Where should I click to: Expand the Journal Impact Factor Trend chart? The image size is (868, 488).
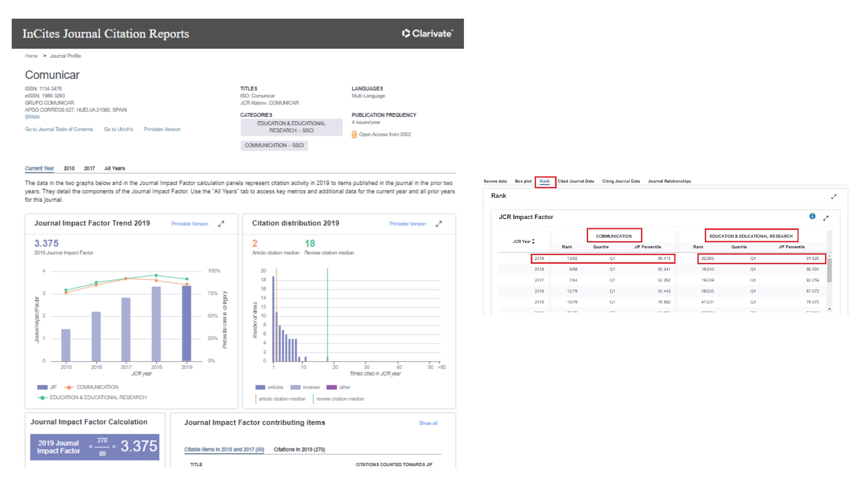221,224
